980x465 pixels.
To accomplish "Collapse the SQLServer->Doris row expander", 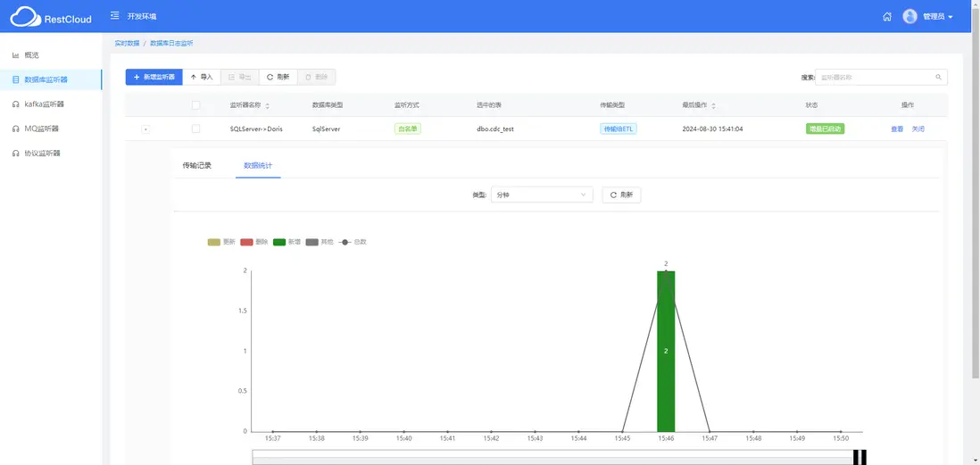I will 145,129.
